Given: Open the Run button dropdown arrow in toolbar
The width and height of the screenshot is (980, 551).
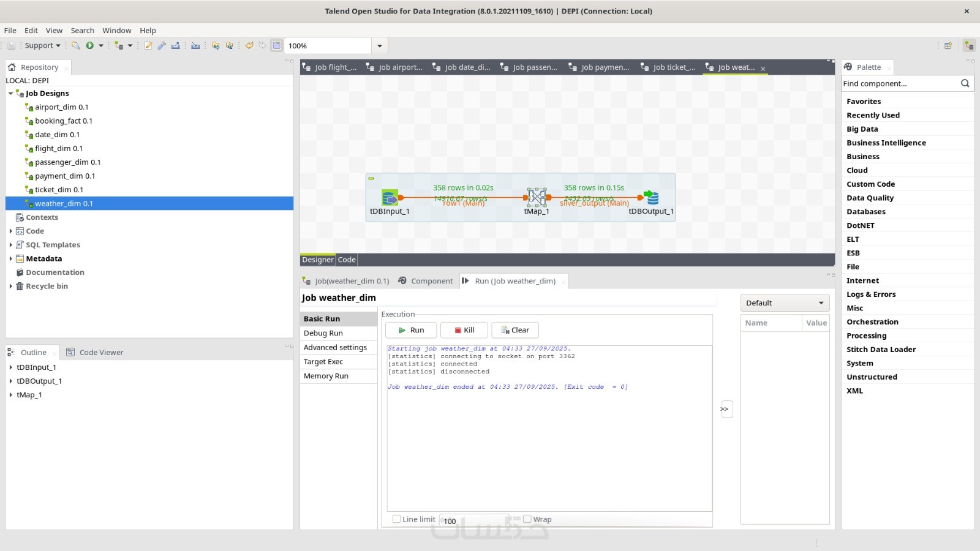Looking at the screenshot, I should coord(101,45).
